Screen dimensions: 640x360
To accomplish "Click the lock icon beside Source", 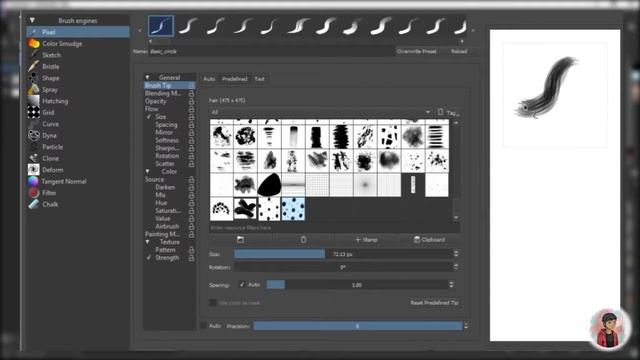I will point(191,180).
